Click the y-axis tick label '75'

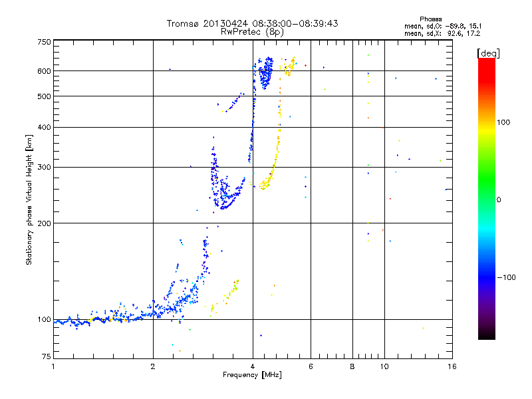(x=47, y=356)
